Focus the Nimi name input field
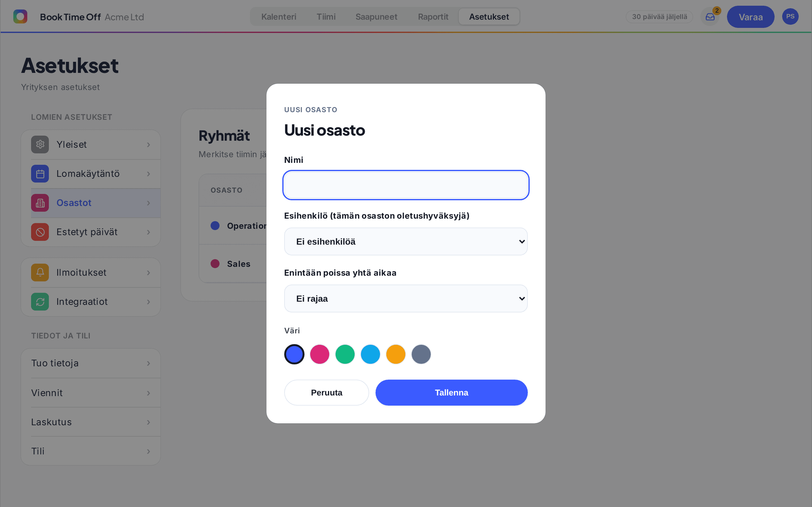Screen dimensions: 812x507 pyautogui.click(x=406, y=185)
